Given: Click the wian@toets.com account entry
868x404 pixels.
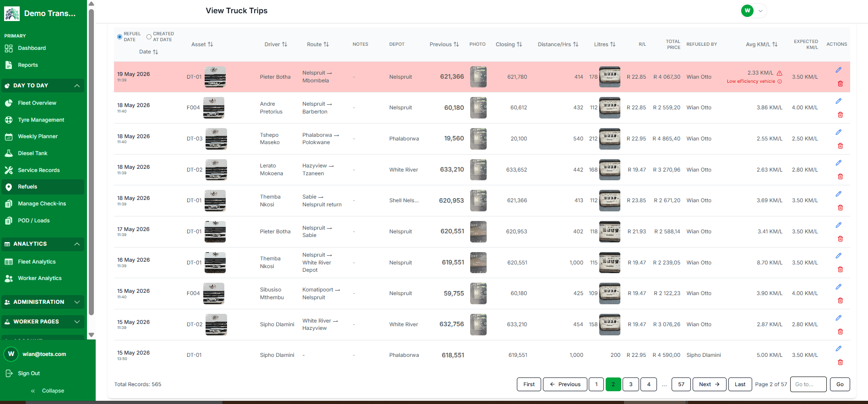Looking at the screenshot, I should [43, 354].
